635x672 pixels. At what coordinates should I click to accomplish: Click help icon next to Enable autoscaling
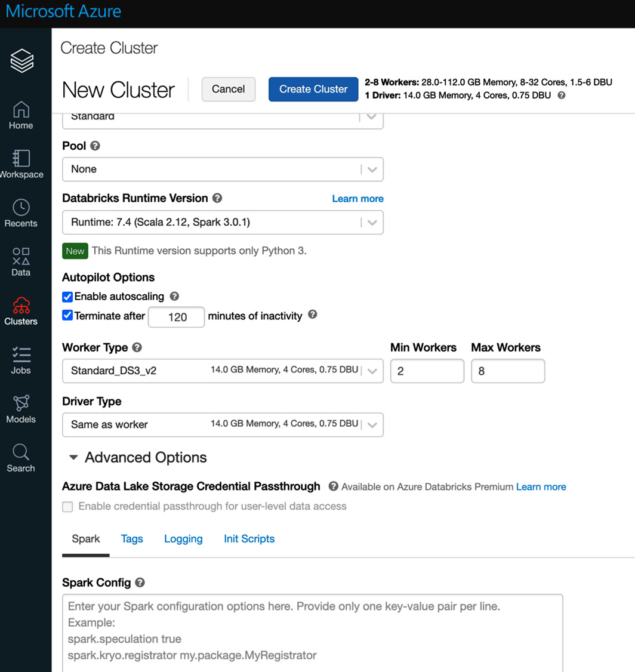pos(174,296)
